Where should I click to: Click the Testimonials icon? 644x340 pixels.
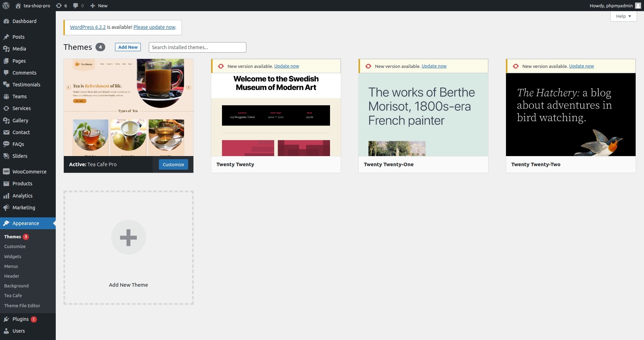pos(6,85)
